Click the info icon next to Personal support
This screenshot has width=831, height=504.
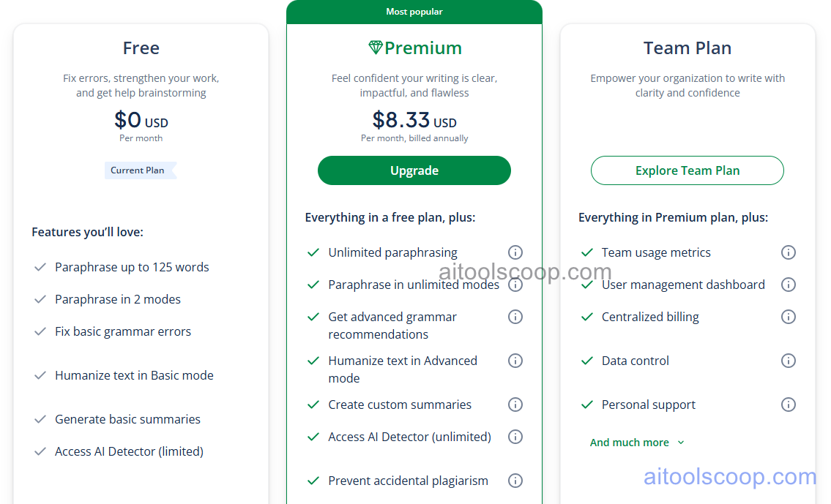pos(789,405)
